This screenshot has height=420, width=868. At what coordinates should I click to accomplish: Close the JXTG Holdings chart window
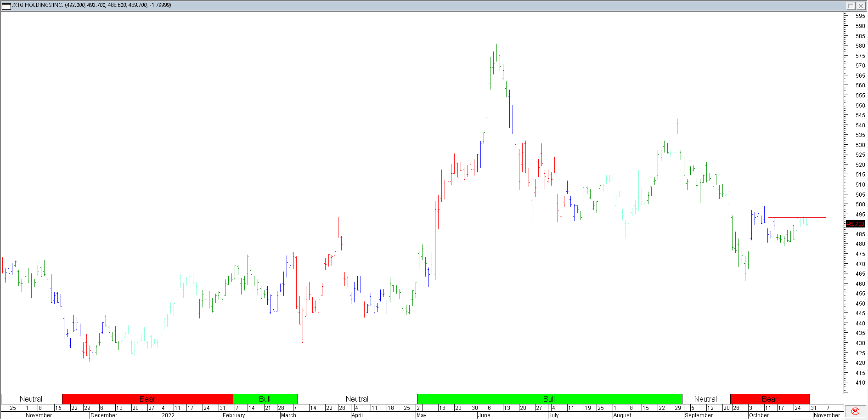pyautogui.click(x=860, y=6)
